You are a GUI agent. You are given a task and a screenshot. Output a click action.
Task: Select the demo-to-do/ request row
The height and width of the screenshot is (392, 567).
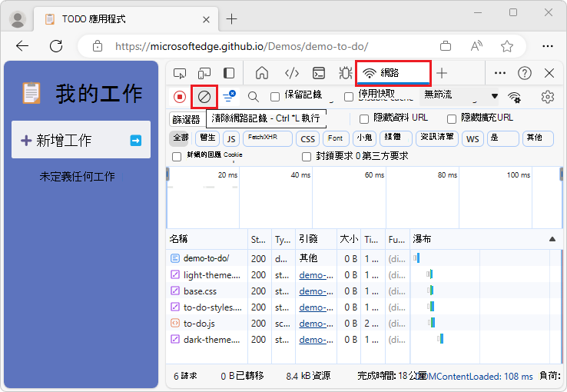coord(363,258)
